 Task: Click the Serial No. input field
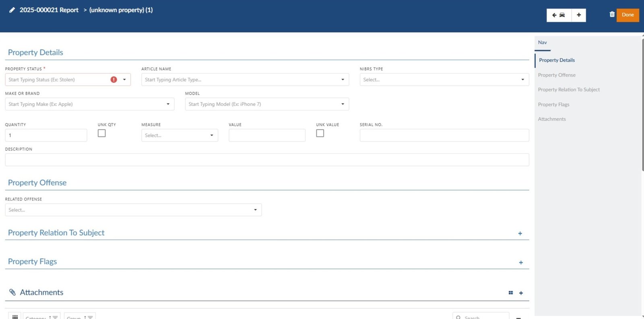[x=444, y=135]
